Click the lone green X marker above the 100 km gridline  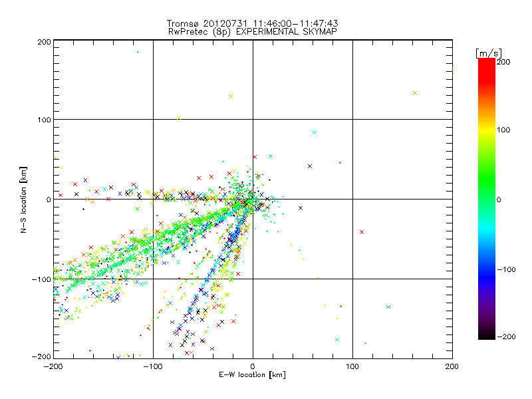click(x=231, y=96)
